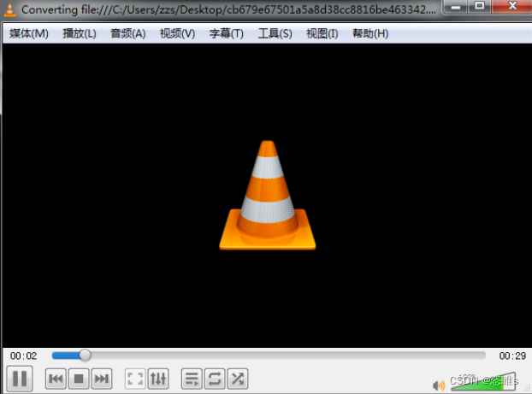Toggle random shuffle playback
The image size is (532, 394).
238,379
